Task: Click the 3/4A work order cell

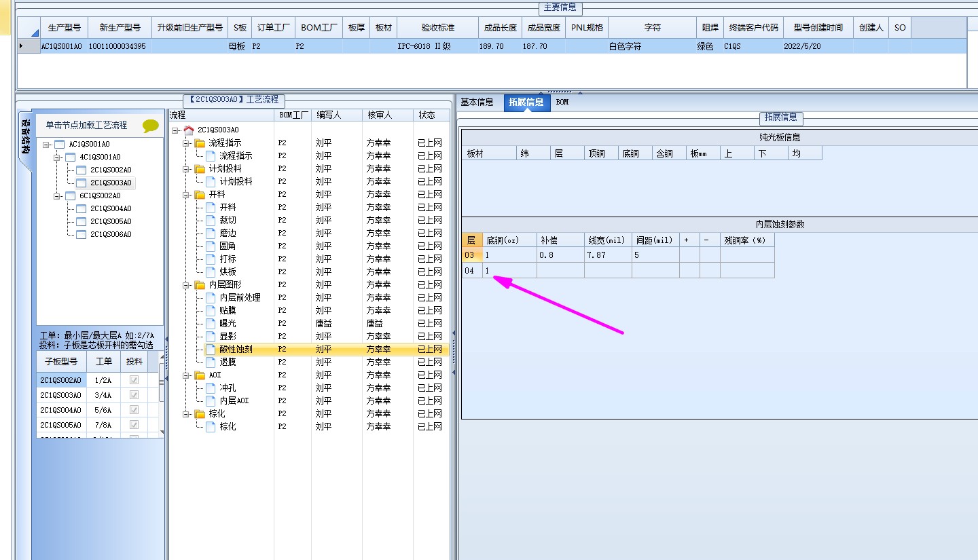Action: [104, 395]
